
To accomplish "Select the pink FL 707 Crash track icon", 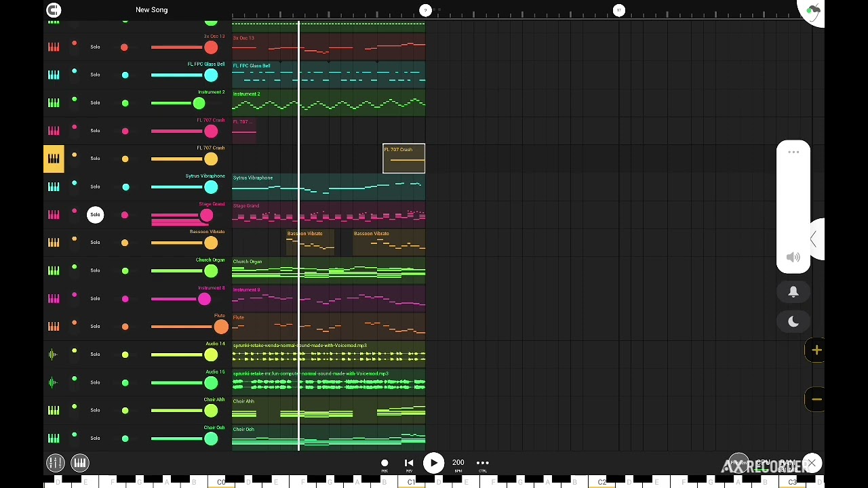I will (54, 131).
